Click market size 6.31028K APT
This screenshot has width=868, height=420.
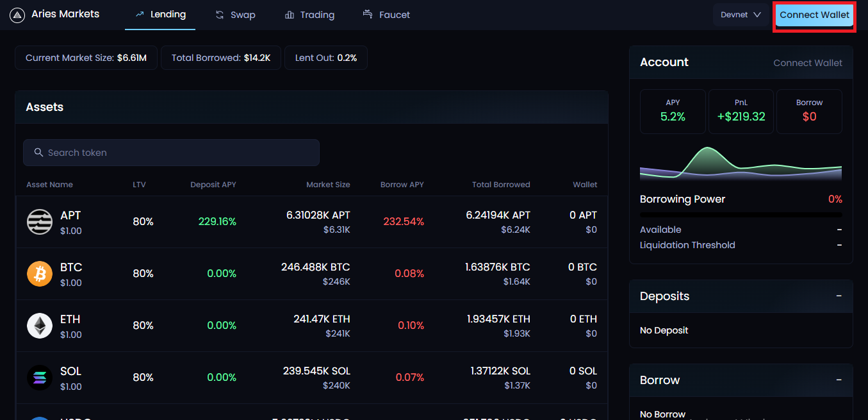click(318, 215)
